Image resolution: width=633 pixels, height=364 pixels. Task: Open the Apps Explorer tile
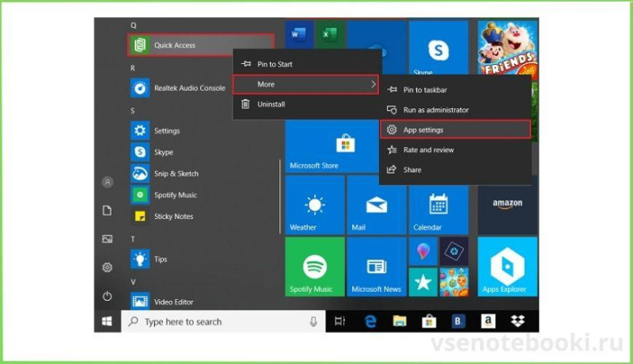(507, 267)
